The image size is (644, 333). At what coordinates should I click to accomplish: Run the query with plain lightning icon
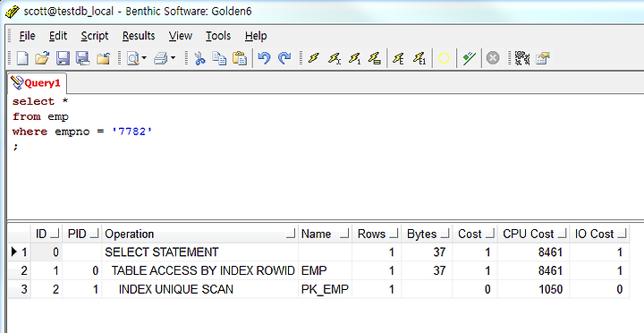click(314, 58)
